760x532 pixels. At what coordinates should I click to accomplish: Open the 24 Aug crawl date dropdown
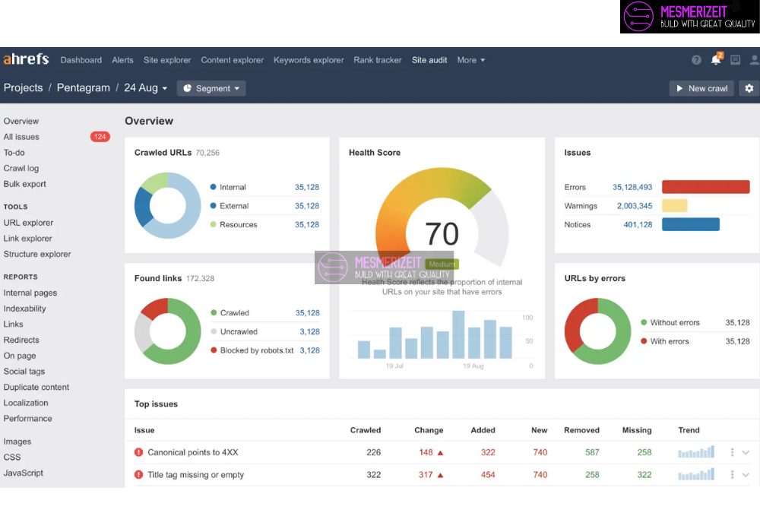tap(145, 88)
